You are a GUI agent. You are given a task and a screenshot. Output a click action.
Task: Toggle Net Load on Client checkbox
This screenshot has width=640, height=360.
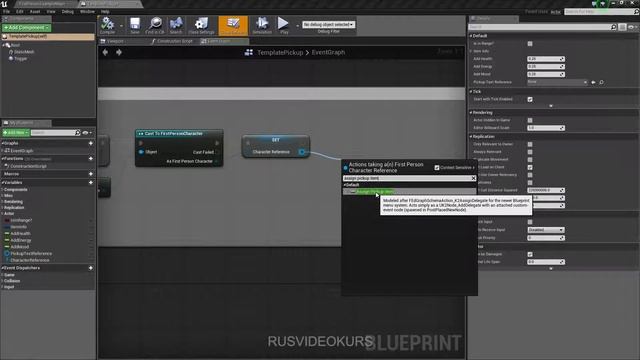click(530, 167)
